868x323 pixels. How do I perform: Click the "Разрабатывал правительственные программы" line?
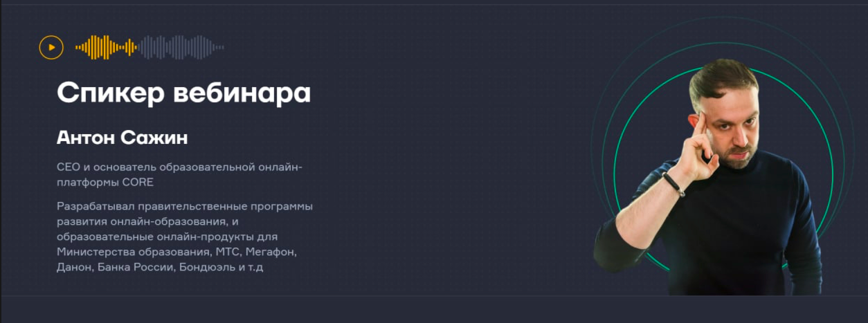pyautogui.click(x=185, y=206)
